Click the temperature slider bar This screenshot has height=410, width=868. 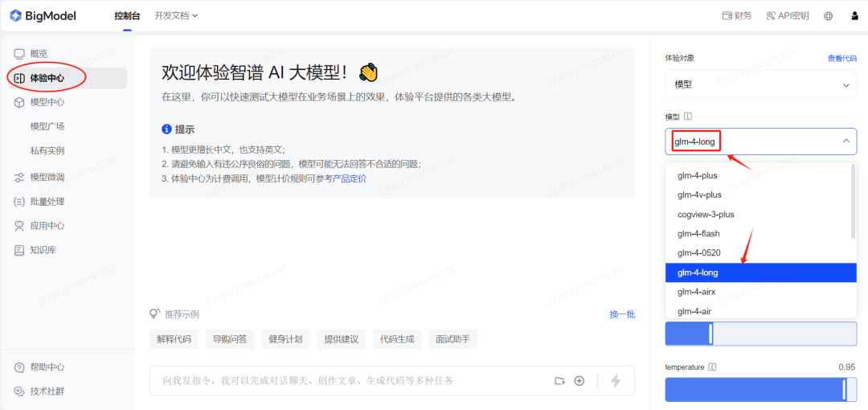click(760, 389)
